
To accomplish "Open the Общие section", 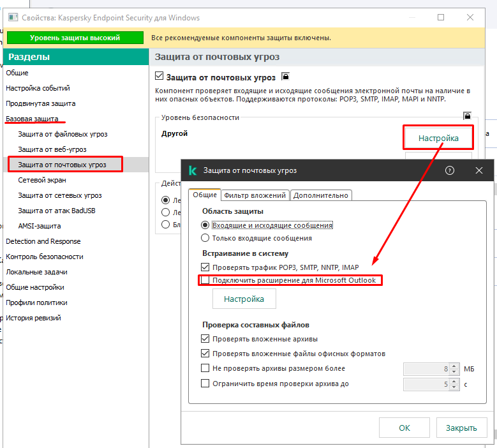I will 17,73.
